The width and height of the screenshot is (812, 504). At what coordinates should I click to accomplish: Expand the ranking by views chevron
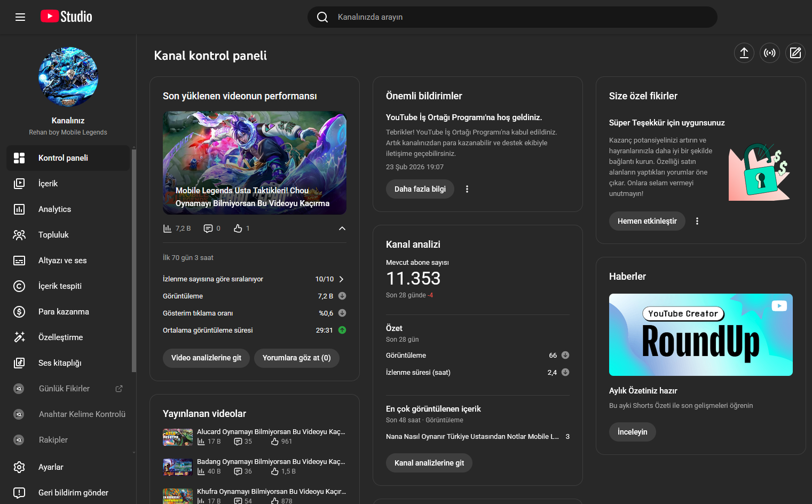pos(342,279)
